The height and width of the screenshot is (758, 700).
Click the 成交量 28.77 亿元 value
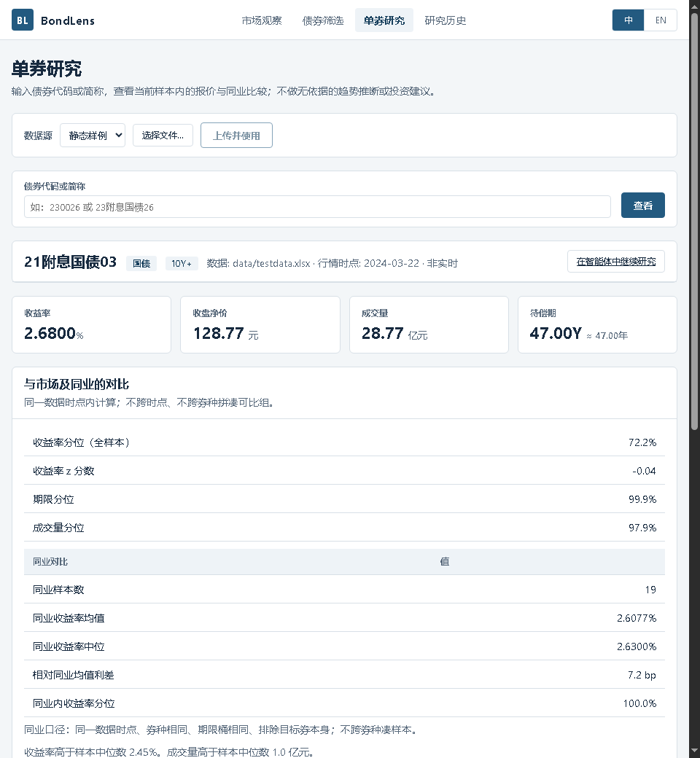coord(394,334)
